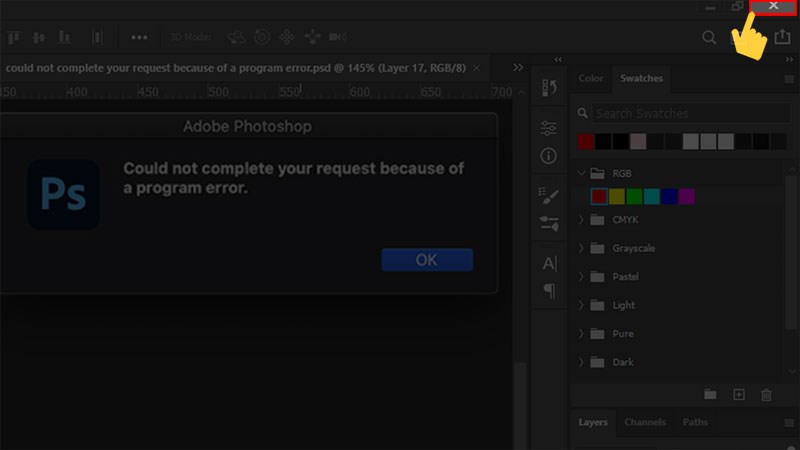Switch to the Channels tab
The height and width of the screenshot is (450, 800).
[x=645, y=422]
